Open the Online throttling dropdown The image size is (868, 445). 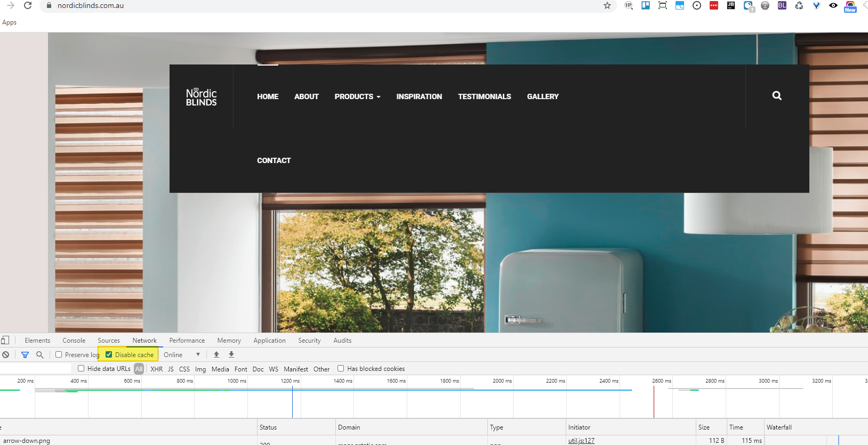coord(182,355)
